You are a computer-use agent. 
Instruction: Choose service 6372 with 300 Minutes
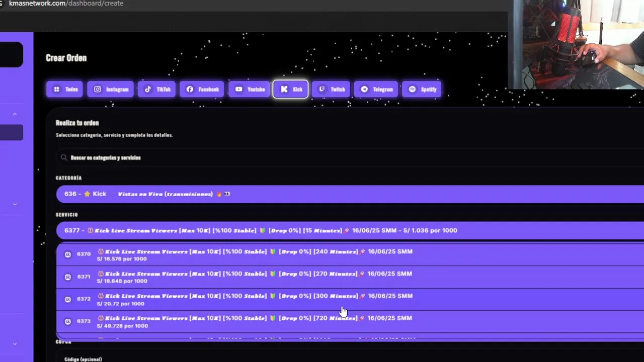(350, 299)
